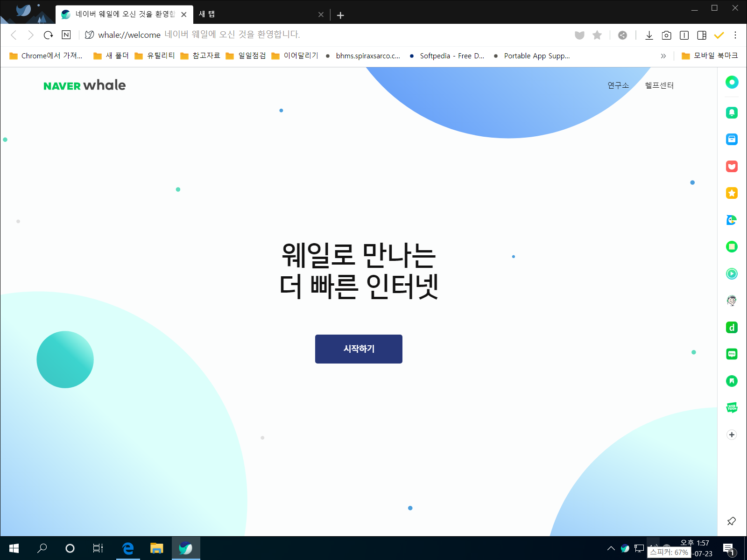The width and height of the screenshot is (747, 560).
Task: Open the 일일점검 bookmark folder
Action: [x=246, y=56]
